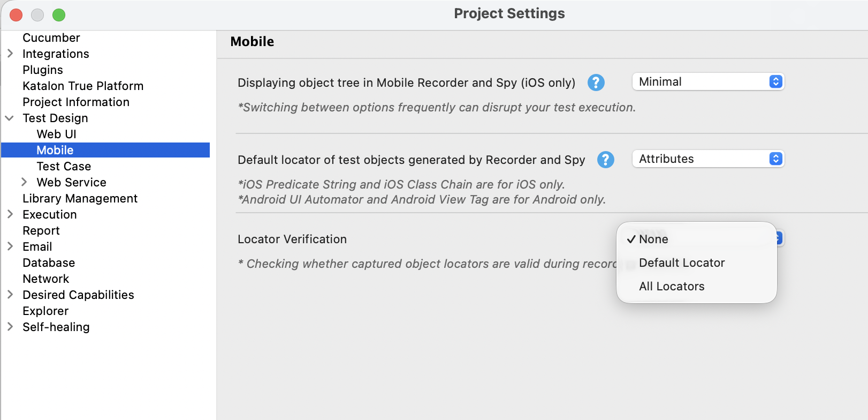Expand the Email section
The height and width of the screenshot is (420, 868).
[x=9, y=246]
